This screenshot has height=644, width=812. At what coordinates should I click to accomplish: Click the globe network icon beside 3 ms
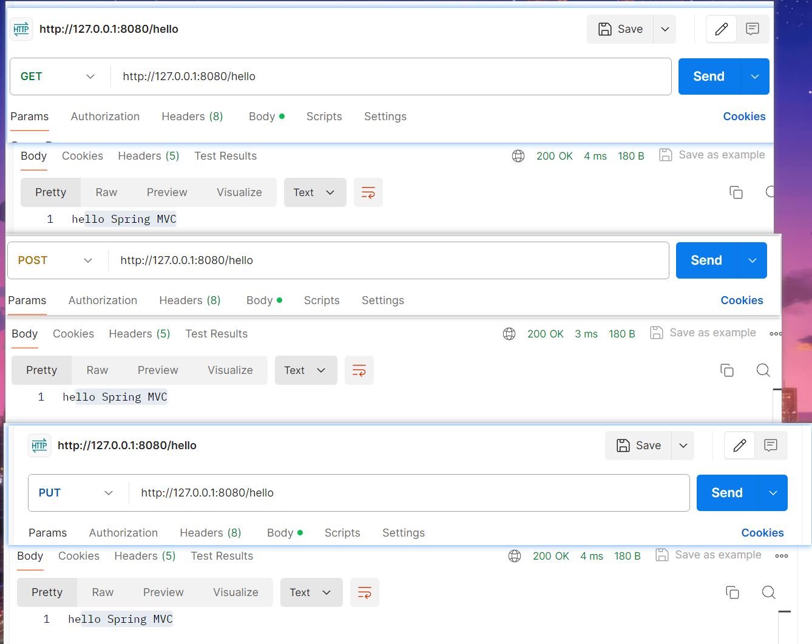509,334
